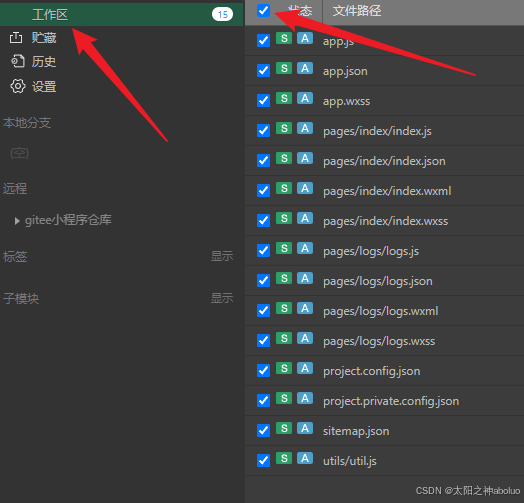Click the (空) empty branch placeholder
This screenshot has width=524, height=503.
(19, 153)
